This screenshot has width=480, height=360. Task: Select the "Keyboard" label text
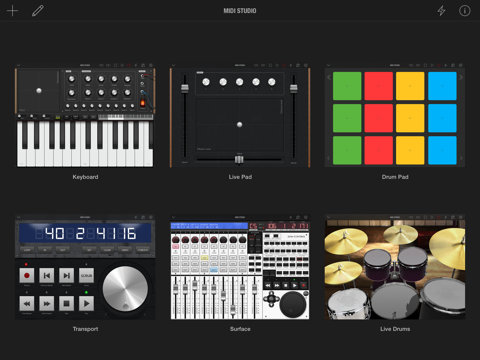point(85,177)
